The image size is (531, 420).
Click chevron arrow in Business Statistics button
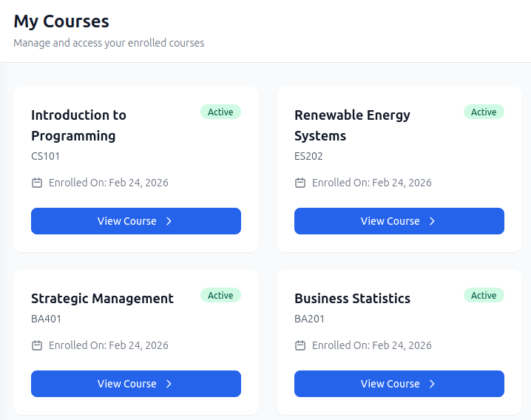point(432,384)
